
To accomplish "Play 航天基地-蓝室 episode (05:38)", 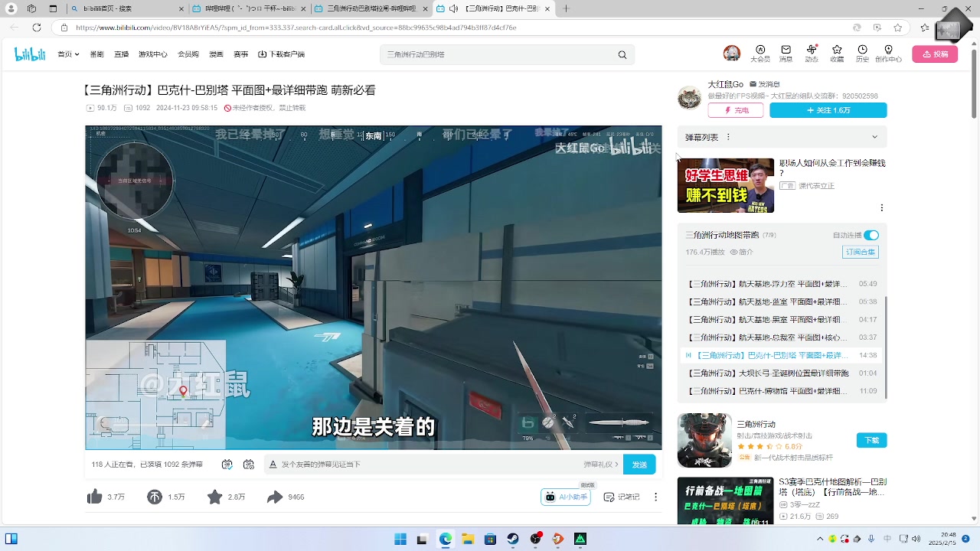I will point(782,302).
